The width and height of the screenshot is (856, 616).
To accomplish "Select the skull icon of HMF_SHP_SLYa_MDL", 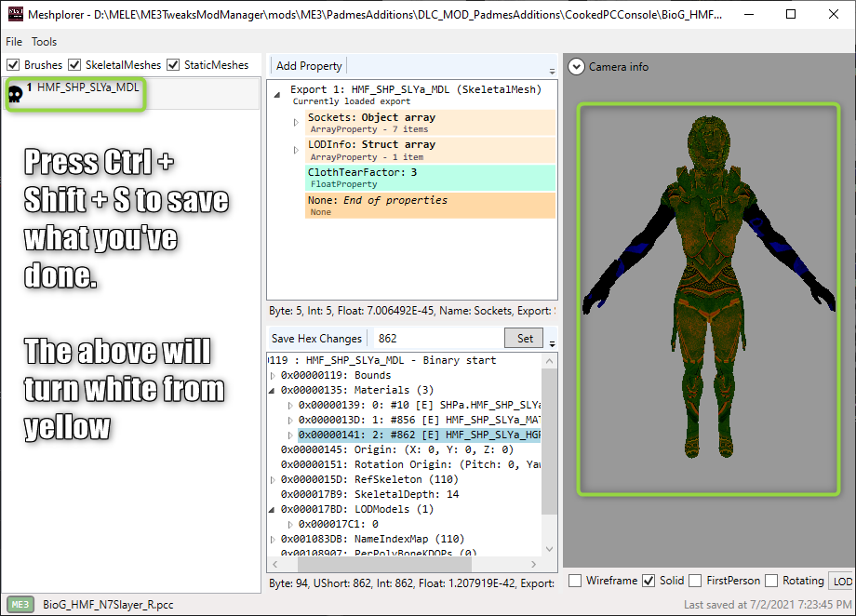I will point(15,95).
